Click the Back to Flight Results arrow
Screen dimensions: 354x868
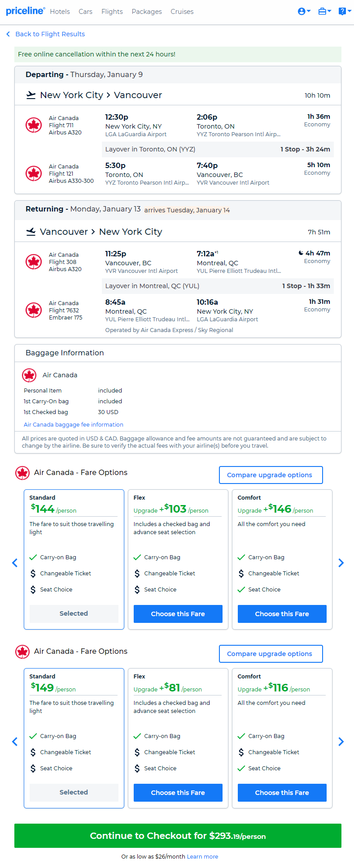8,34
